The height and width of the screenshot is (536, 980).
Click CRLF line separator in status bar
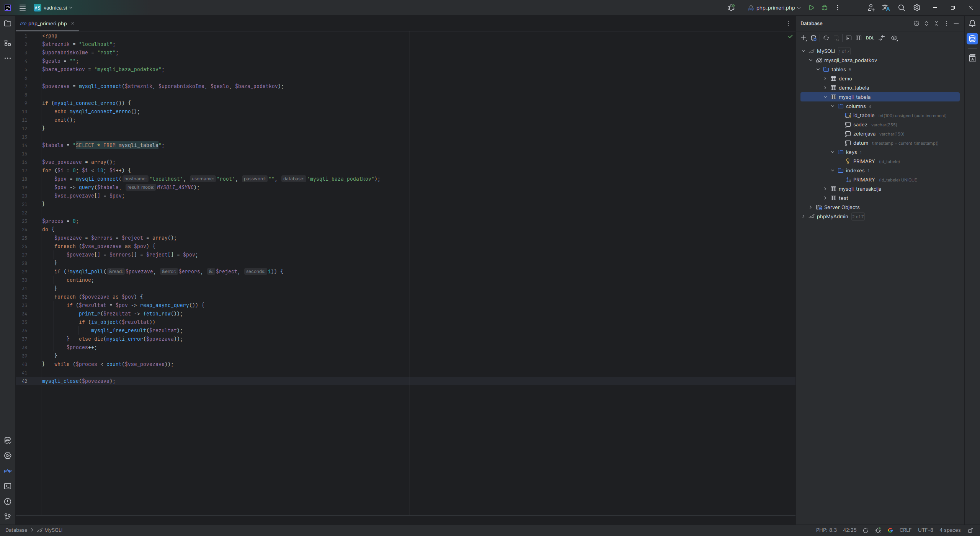(906, 530)
